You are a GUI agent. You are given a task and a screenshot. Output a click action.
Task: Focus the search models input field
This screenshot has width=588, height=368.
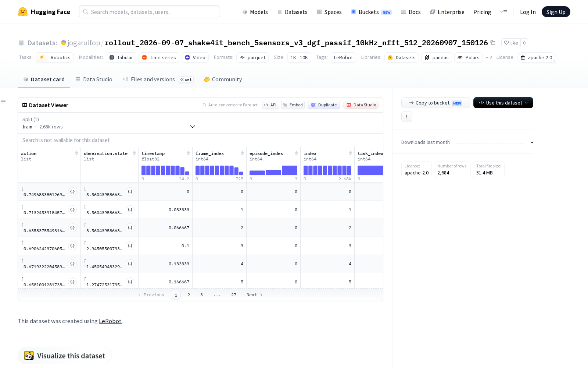pos(150,12)
